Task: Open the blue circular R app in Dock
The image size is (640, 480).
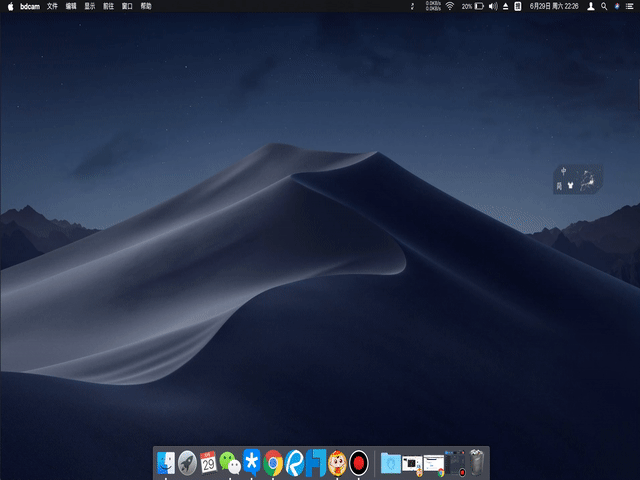Action: (294, 463)
